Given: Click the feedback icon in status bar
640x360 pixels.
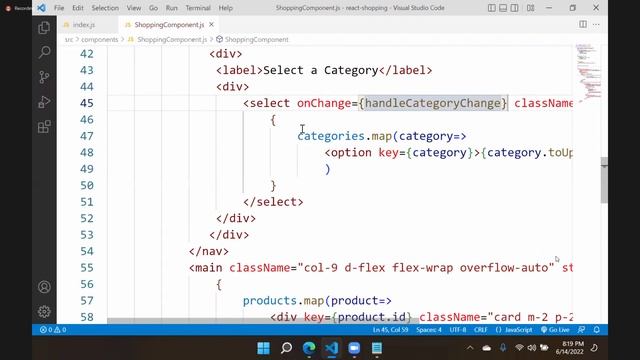Looking at the screenshot, I should (581, 330).
